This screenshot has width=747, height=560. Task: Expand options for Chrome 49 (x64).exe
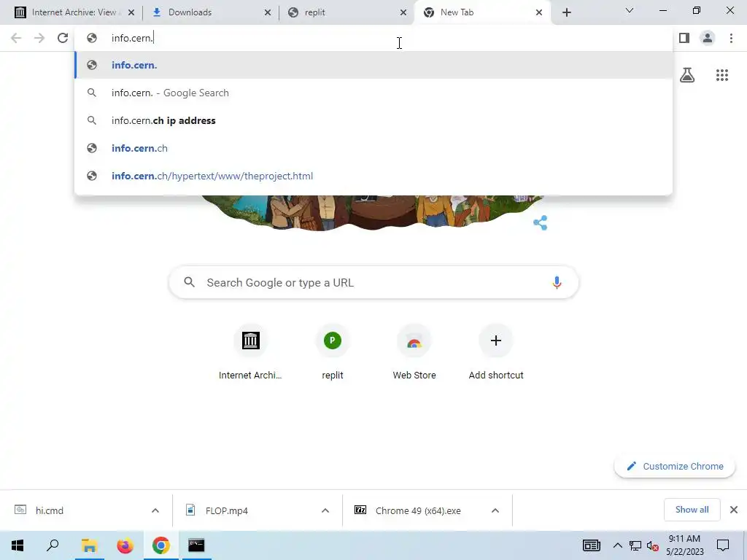[495, 510]
